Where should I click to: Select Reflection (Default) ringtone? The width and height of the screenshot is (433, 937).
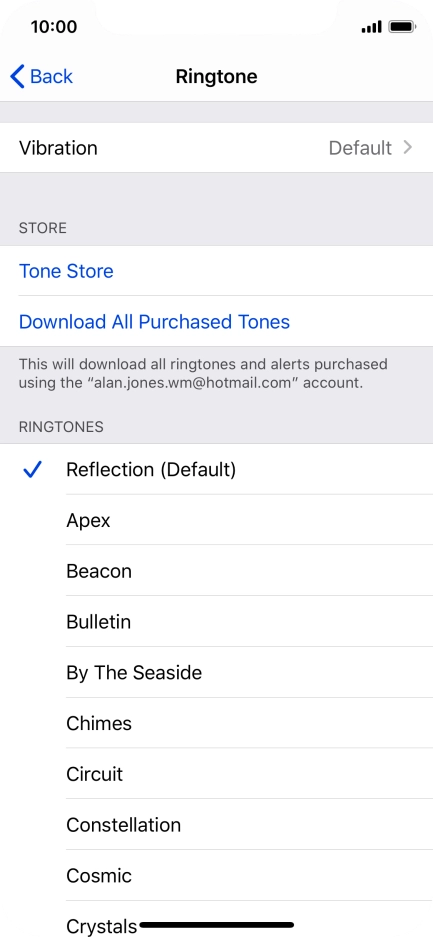pyautogui.click(x=216, y=469)
